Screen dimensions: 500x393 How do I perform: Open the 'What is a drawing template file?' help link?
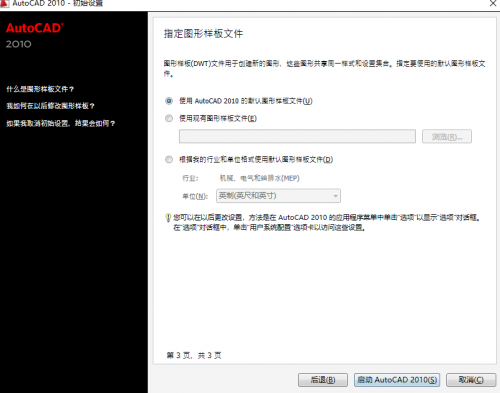click(x=40, y=89)
